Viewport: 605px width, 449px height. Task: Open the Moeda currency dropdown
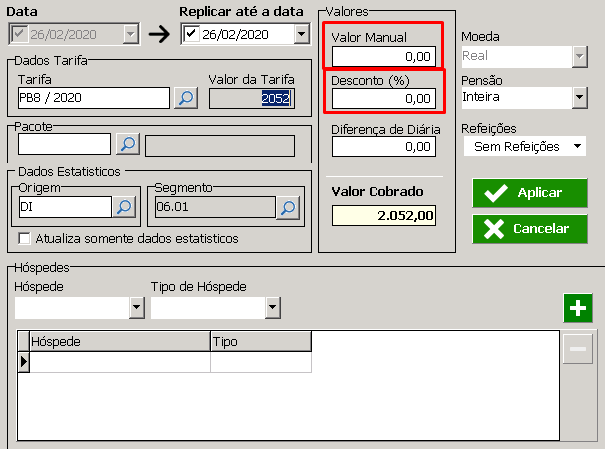[580, 57]
